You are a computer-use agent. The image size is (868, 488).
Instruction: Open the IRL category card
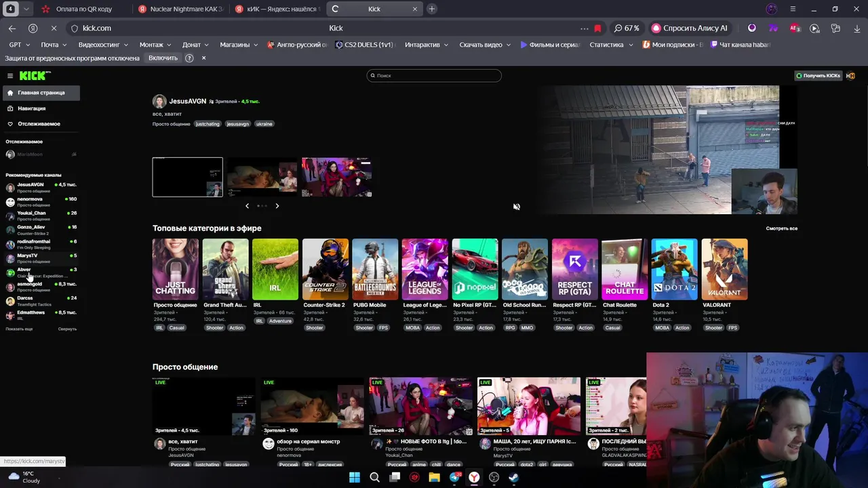pyautogui.click(x=275, y=269)
